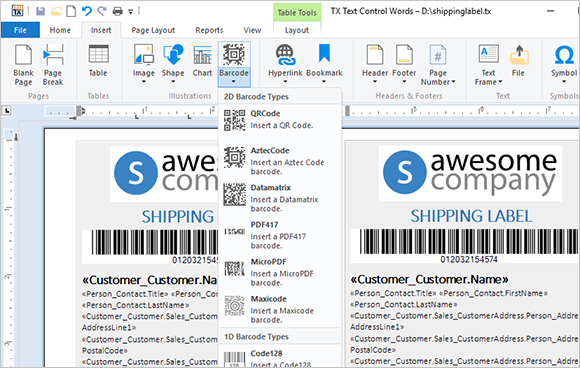
Task: Insert a Page Break
Action: [x=53, y=65]
